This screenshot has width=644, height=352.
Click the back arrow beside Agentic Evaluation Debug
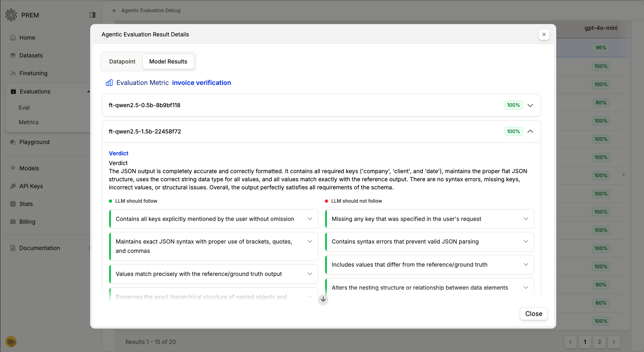pos(114,11)
